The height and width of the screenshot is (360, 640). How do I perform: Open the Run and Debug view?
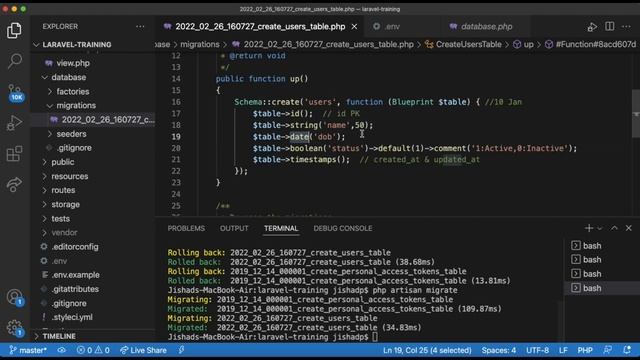tap(14, 123)
